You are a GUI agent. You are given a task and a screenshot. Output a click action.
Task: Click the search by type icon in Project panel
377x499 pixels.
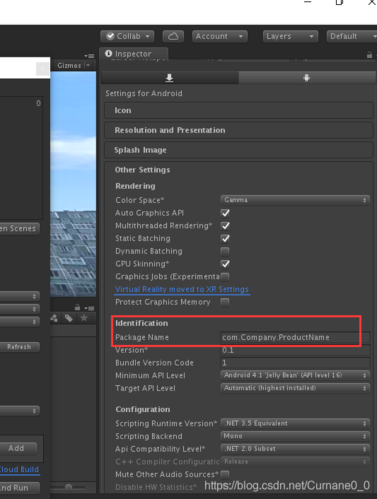[x=54, y=318]
